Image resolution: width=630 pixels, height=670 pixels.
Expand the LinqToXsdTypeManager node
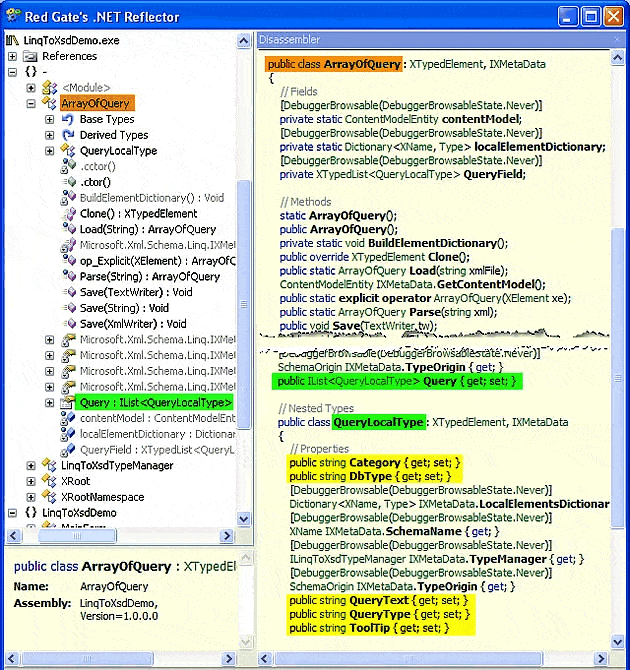[x=31, y=465]
